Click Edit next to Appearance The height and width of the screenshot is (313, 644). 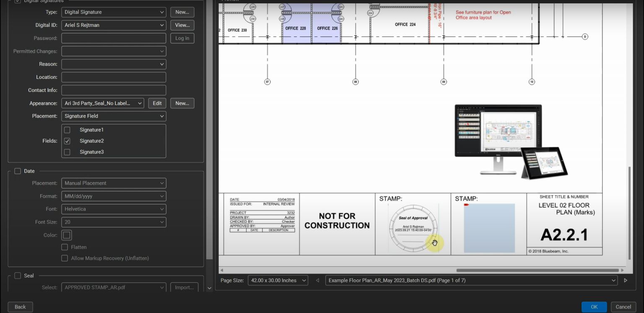click(x=157, y=103)
